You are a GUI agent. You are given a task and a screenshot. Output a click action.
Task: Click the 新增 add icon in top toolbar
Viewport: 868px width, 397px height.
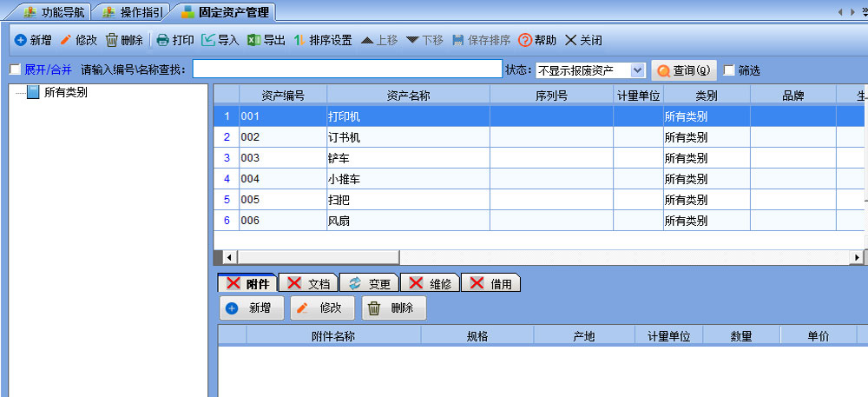pyautogui.click(x=21, y=40)
